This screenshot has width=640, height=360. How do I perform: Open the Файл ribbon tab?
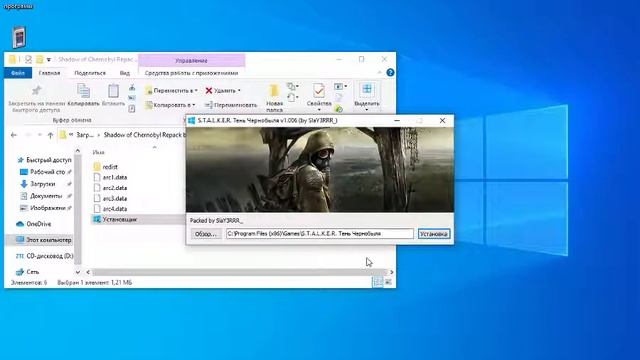(18, 73)
